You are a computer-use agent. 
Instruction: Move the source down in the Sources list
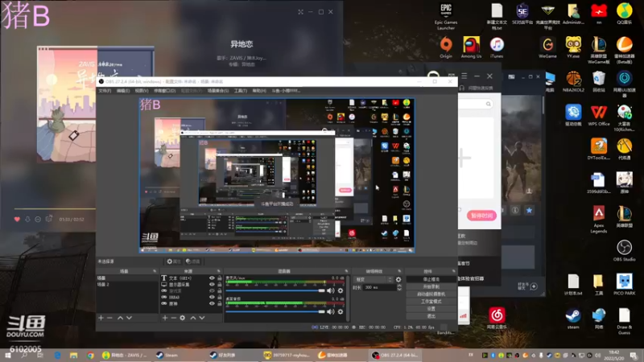[x=202, y=318]
